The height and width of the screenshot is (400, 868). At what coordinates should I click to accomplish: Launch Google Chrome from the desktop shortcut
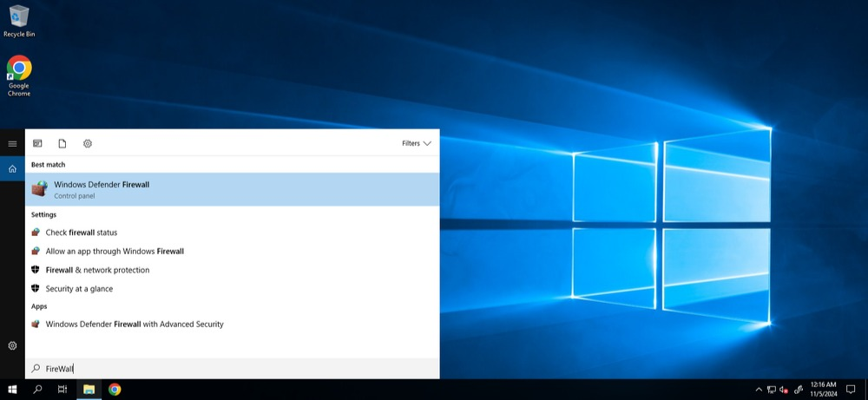pyautogui.click(x=19, y=75)
